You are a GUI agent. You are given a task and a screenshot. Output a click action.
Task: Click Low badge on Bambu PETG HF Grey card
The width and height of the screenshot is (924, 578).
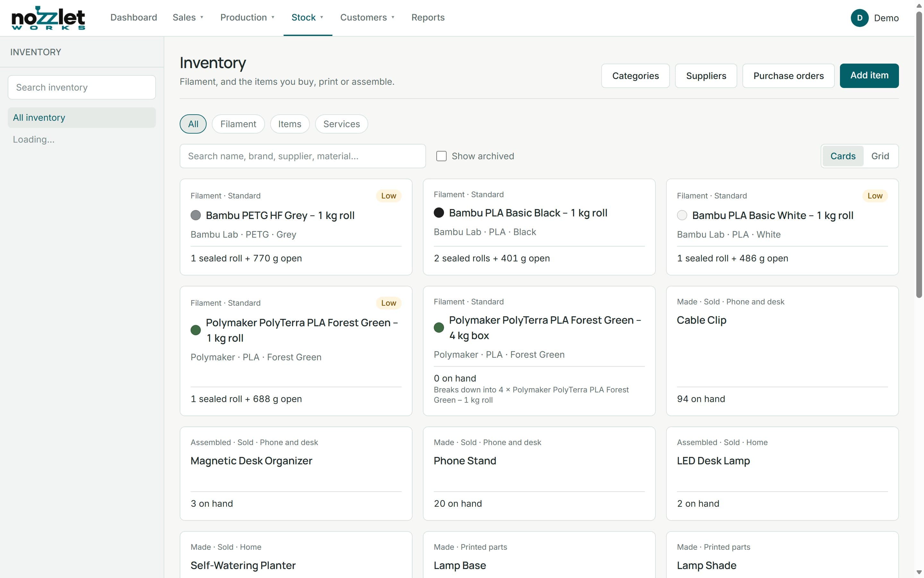pyautogui.click(x=389, y=196)
